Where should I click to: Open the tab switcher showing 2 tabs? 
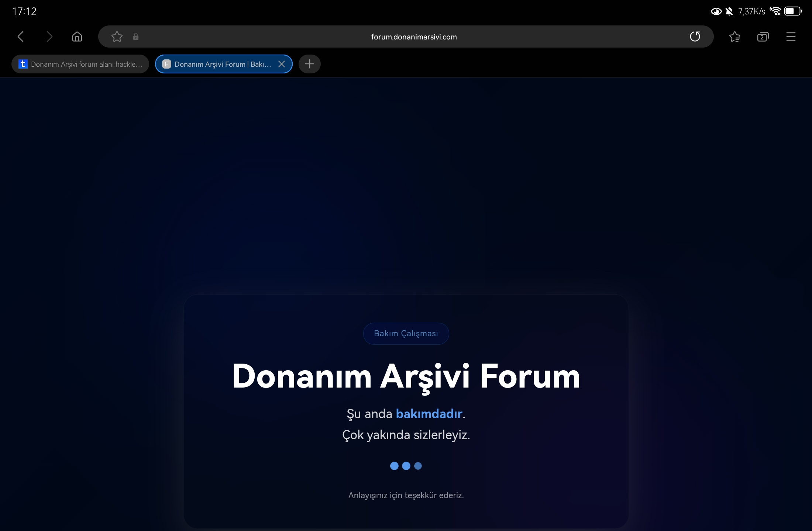[x=763, y=37]
